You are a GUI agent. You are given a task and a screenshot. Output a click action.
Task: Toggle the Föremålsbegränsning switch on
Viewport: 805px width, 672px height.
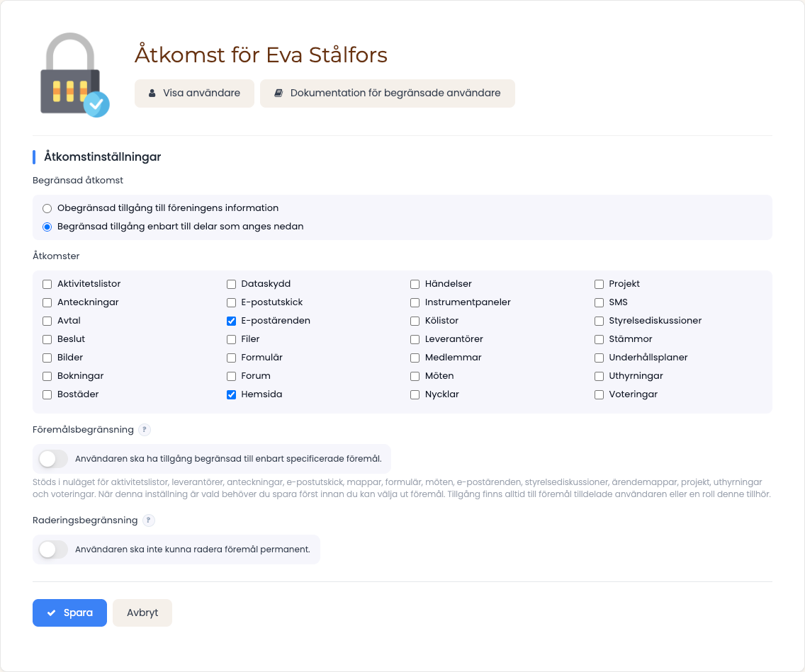[53, 459]
